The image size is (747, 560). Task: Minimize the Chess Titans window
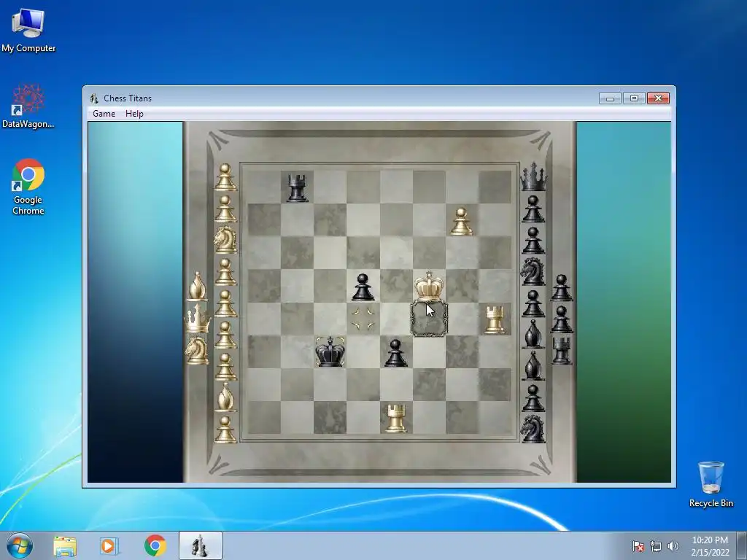pyautogui.click(x=610, y=98)
